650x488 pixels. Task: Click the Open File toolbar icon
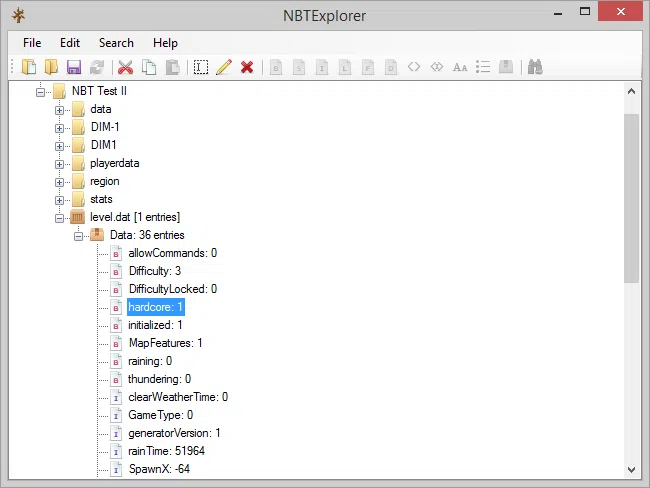pos(30,67)
